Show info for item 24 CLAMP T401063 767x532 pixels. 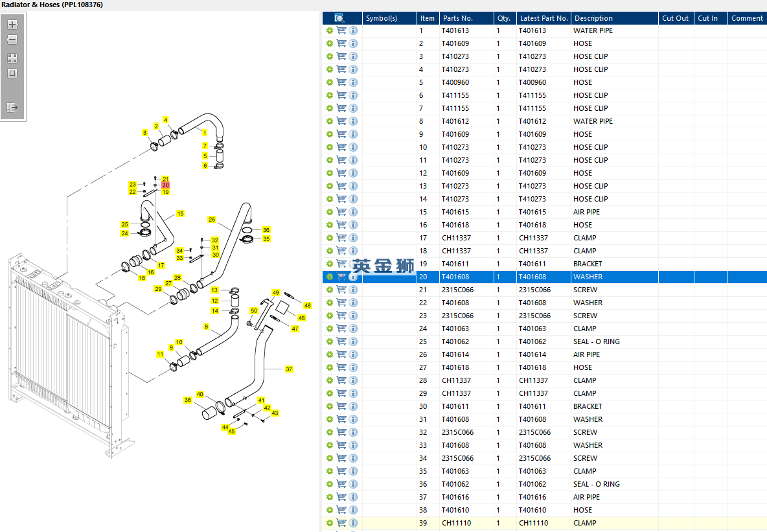[353, 329]
